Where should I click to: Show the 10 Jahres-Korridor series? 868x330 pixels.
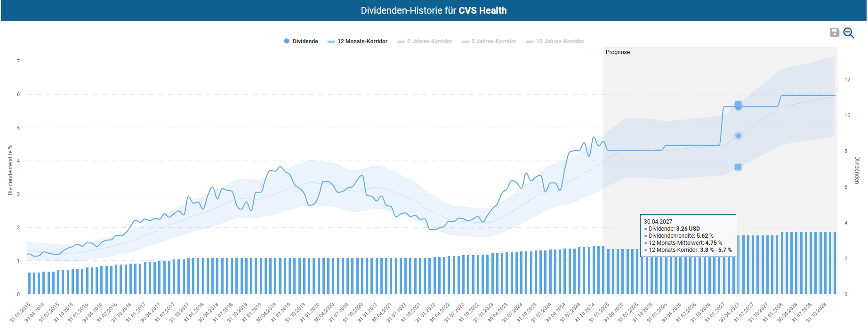coord(555,41)
